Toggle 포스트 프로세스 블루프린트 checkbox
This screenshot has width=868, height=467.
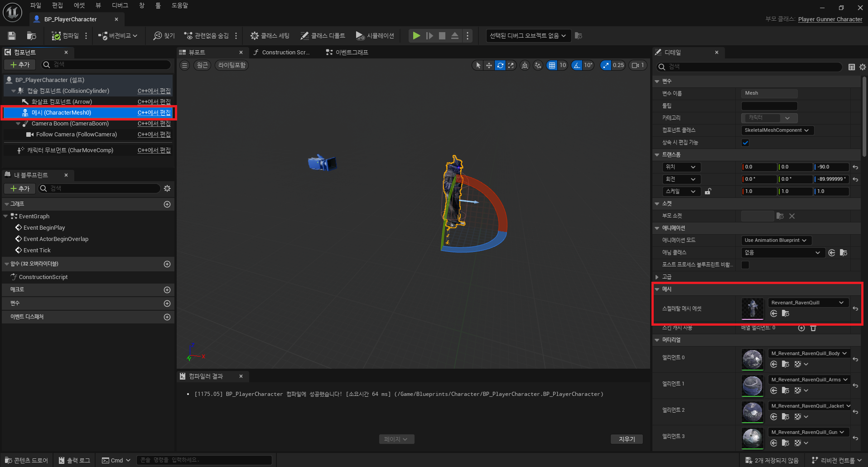[x=745, y=265]
